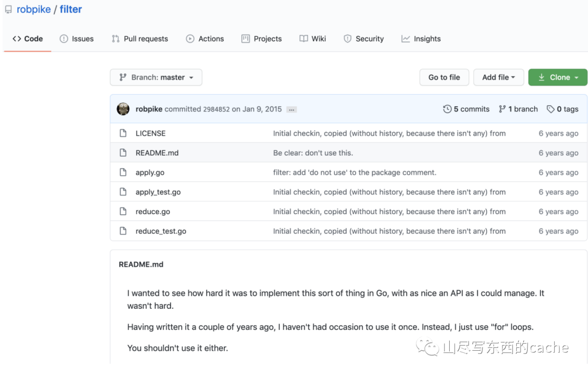
Task: Open LICENSE's 'Initial checkin' commit message
Action: pyautogui.click(x=389, y=133)
